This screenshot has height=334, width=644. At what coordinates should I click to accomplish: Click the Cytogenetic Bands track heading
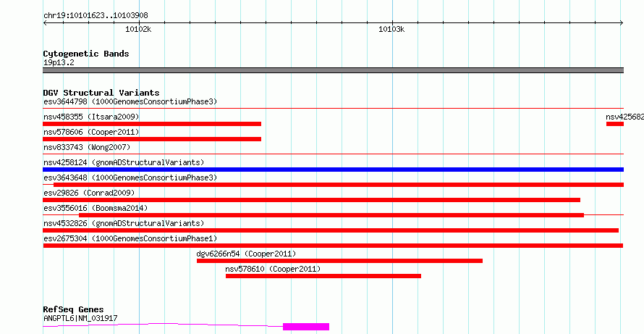click(86, 54)
